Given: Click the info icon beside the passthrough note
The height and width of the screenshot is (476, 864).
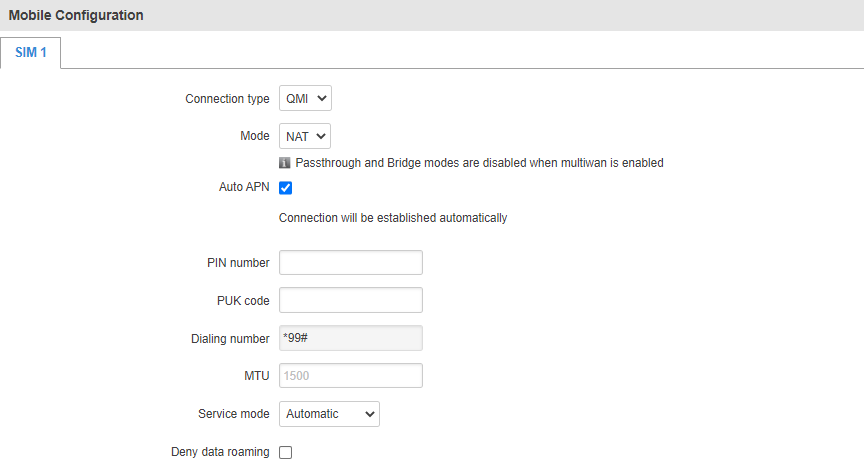Looking at the screenshot, I should click(x=285, y=162).
